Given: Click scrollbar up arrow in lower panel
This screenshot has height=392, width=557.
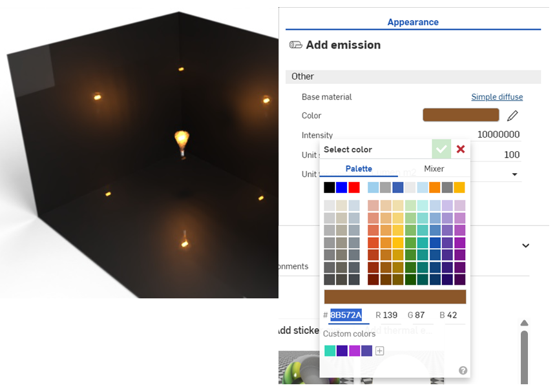Looking at the screenshot, I should click(524, 323).
